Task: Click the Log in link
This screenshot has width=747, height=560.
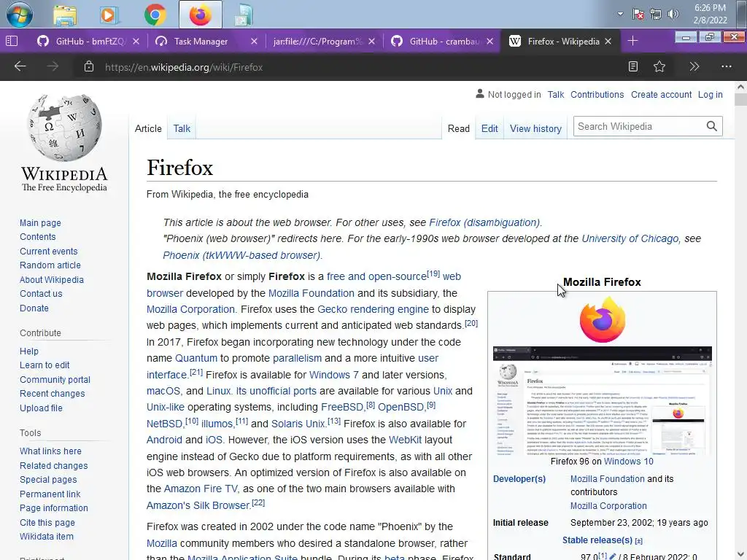Action: 711,95
